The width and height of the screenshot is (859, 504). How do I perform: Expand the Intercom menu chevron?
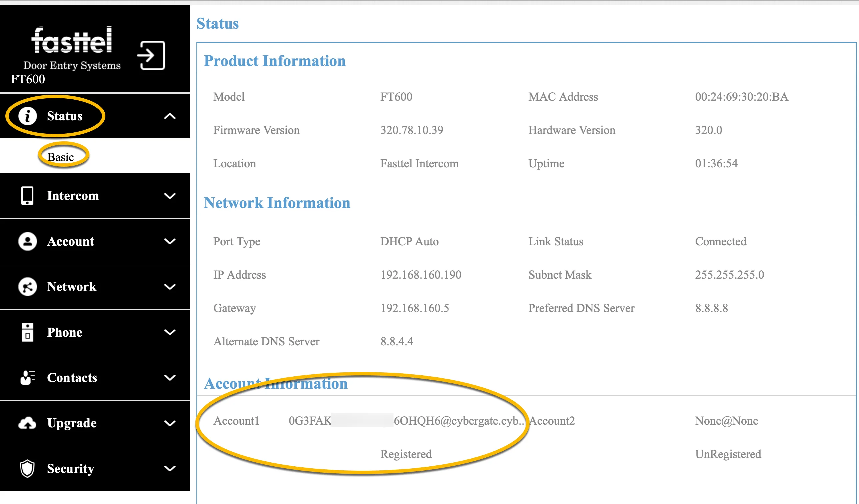point(170,196)
